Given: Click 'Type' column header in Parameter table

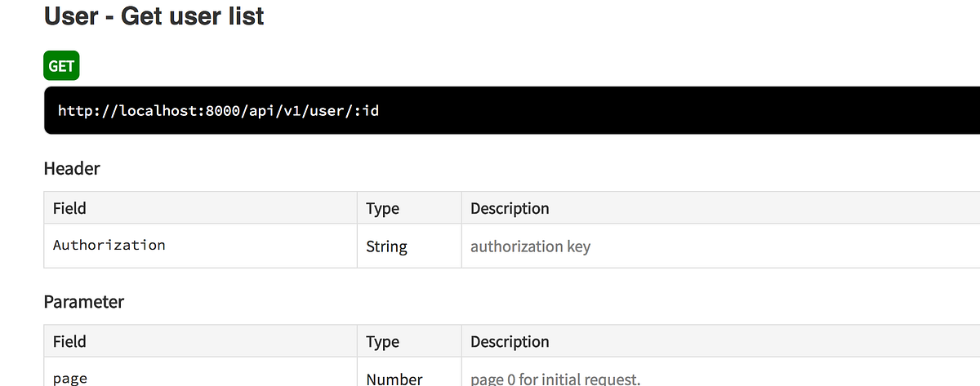Looking at the screenshot, I should [x=382, y=341].
